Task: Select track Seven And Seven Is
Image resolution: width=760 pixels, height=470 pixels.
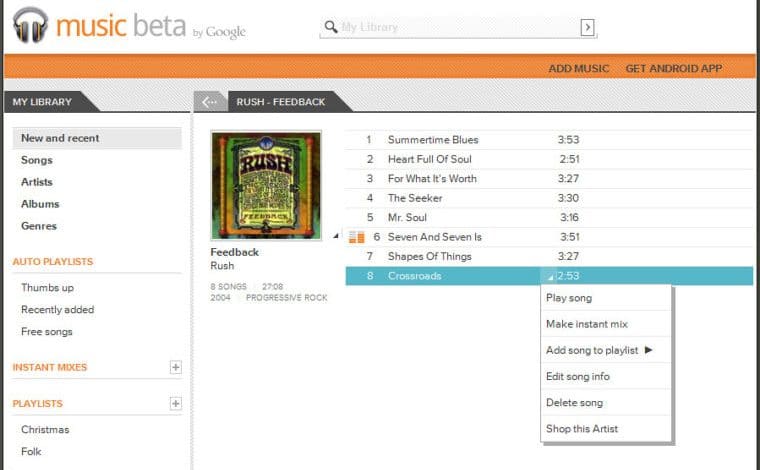Action: 435,237
